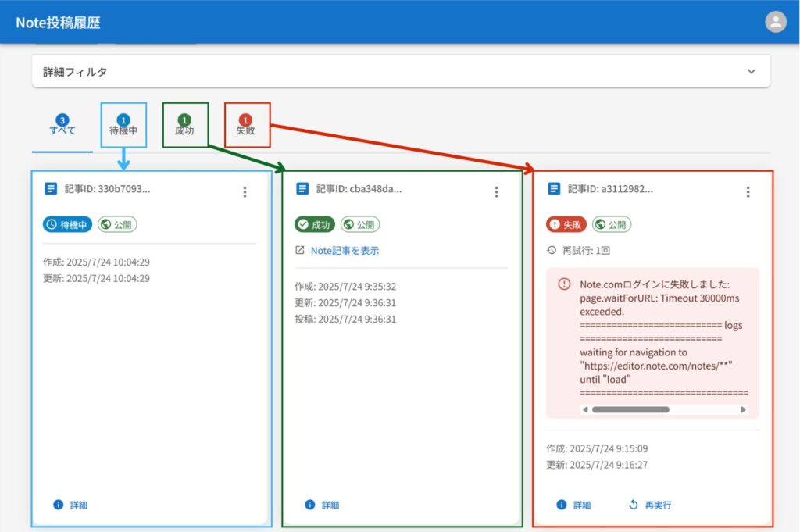Click document icon of article cba348da
Image resolution: width=800 pixels, height=532 pixels.
302,189
